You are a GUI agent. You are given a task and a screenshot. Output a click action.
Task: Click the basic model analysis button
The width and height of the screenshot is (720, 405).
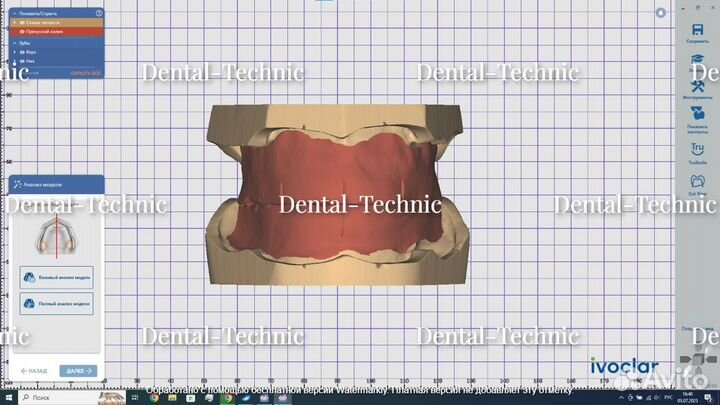[x=57, y=277]
